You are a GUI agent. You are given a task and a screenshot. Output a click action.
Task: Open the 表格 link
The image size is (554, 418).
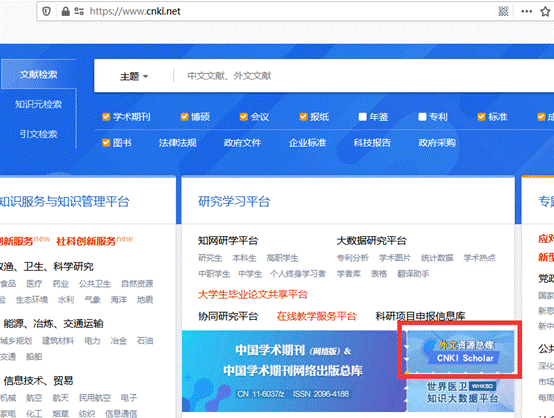[379, 274]
